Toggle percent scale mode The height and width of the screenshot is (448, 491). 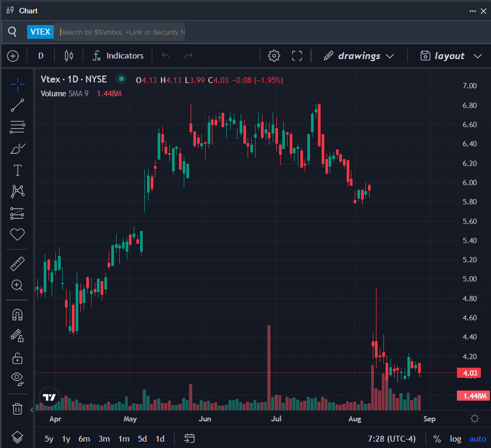tap(437, 439)
